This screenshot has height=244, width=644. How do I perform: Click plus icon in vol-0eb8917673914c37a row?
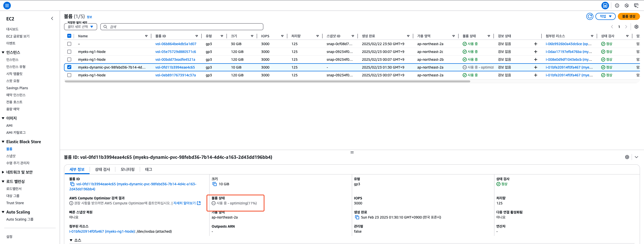[x=536, y=75]
